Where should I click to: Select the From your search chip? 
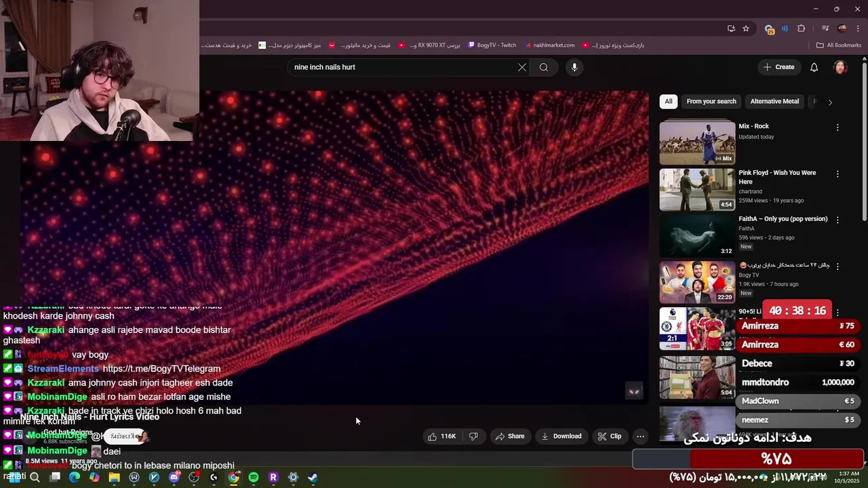tap(711, 102)
